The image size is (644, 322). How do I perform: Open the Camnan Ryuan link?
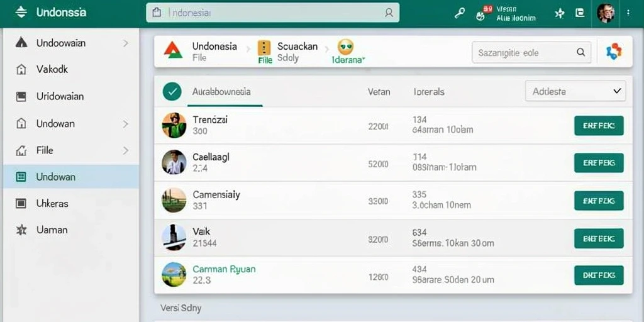tap(224, 269)
